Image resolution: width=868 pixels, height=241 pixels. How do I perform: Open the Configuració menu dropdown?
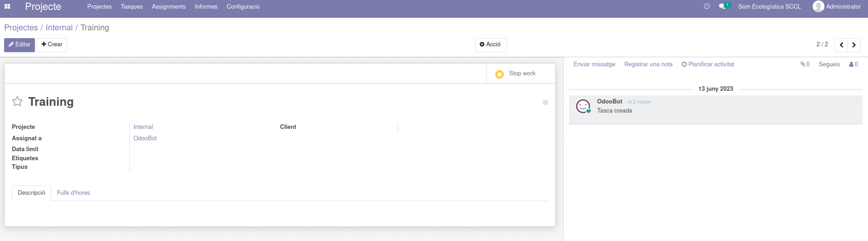tap(243, 7)
